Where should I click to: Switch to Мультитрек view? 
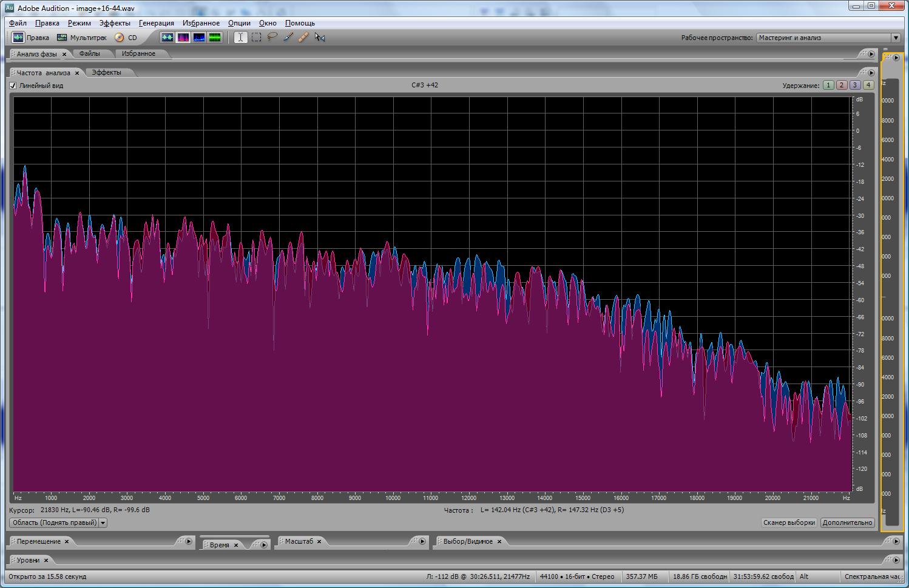pos(81,38)
